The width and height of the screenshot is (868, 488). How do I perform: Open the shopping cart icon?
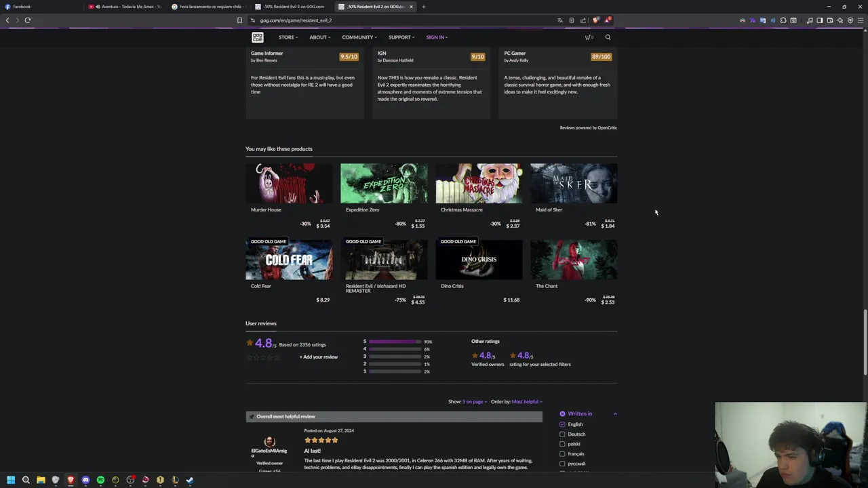[588, 37]
